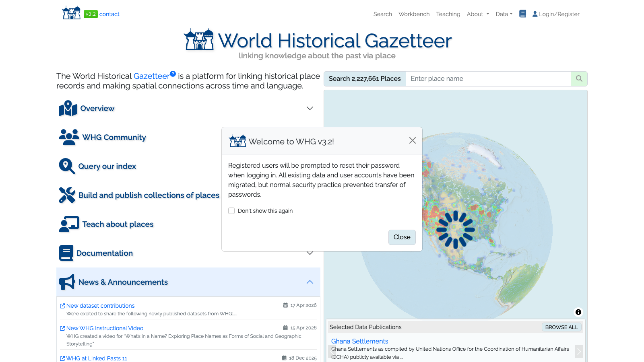This screenshot has height=362, width=644.
Task: Expand the Overview section chevron
Action: click(310, 108)
